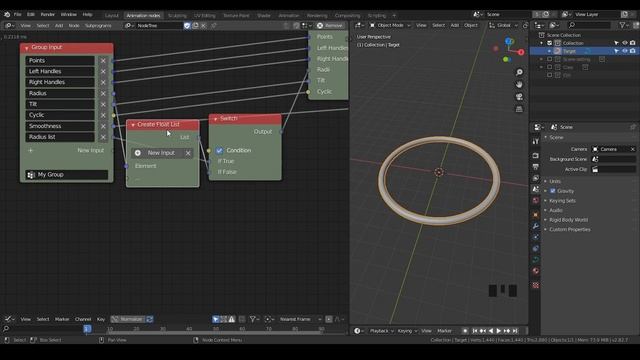Click the current frame marker on timeline
640x360 pixels.
(87, 329)
